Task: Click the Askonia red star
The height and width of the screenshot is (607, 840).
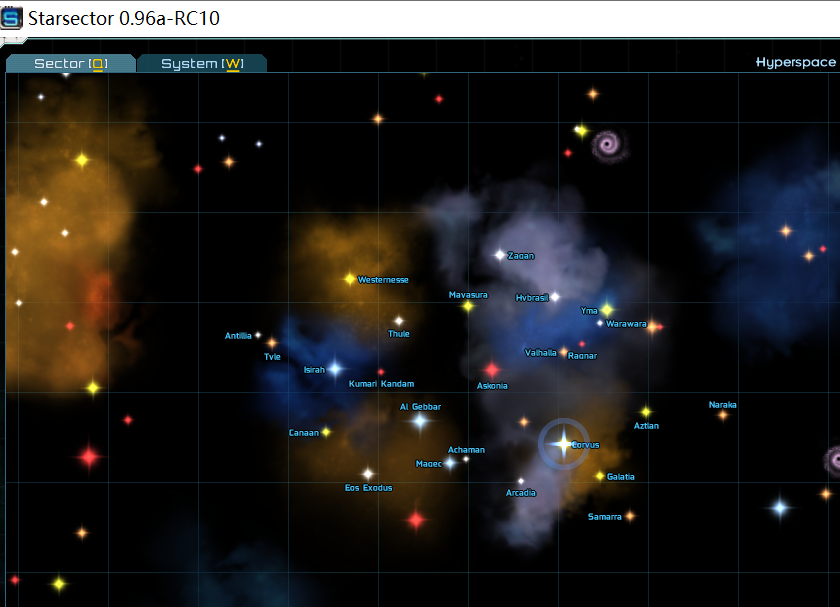Action: (x=491, y=370)
